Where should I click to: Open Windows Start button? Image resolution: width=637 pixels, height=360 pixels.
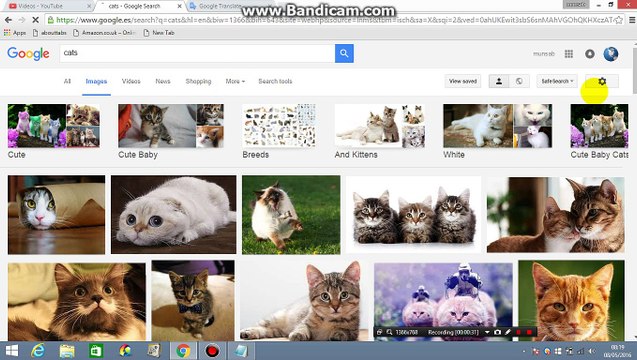tap(12, 351)
